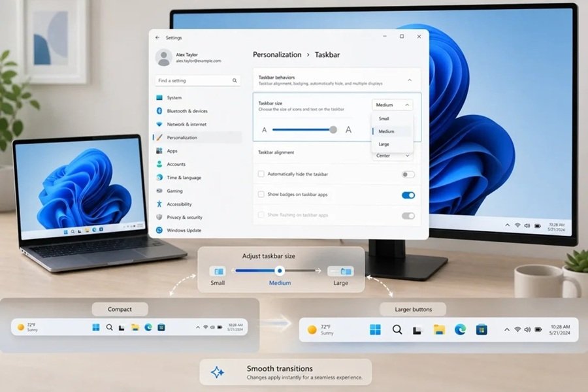Expand hidden tray icons in Compact taskbar
Screen dimensions: 588x392
pyautogui.click(x=197, y=327)
